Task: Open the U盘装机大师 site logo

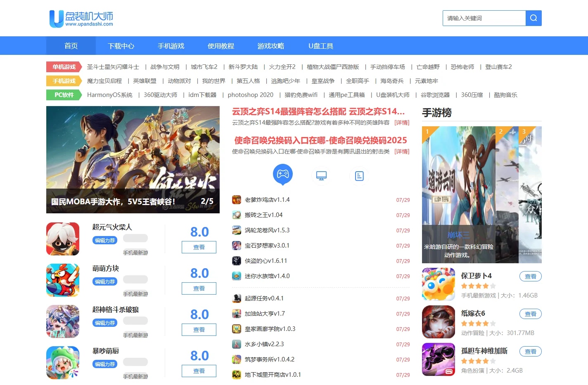Action: pos(81,19)
